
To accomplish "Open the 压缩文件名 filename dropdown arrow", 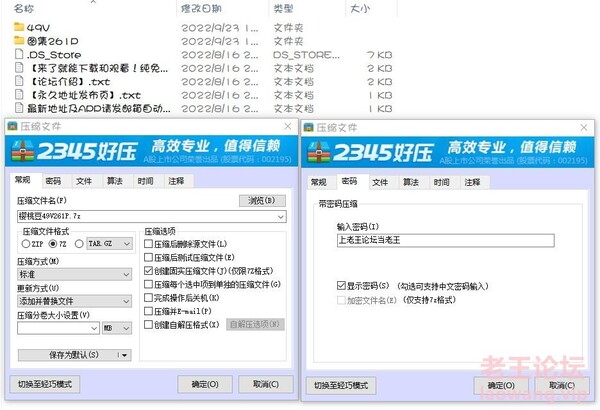I will click(x=280, y=217).
